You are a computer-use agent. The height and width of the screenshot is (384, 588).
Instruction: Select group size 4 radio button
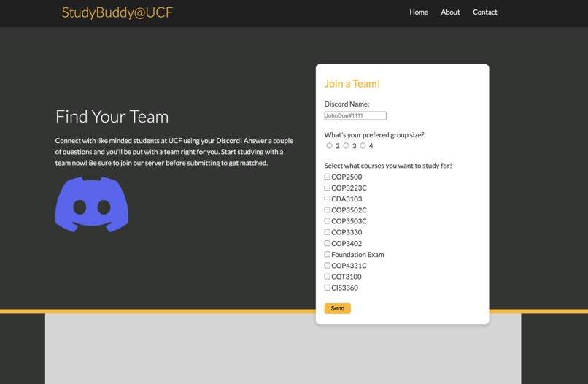point(363,145)
